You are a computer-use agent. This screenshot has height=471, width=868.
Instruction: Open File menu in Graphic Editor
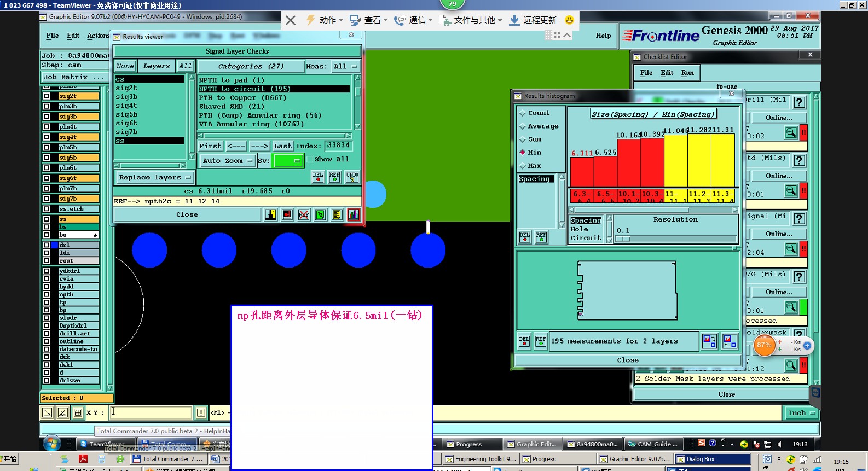(x=53, y=36)
